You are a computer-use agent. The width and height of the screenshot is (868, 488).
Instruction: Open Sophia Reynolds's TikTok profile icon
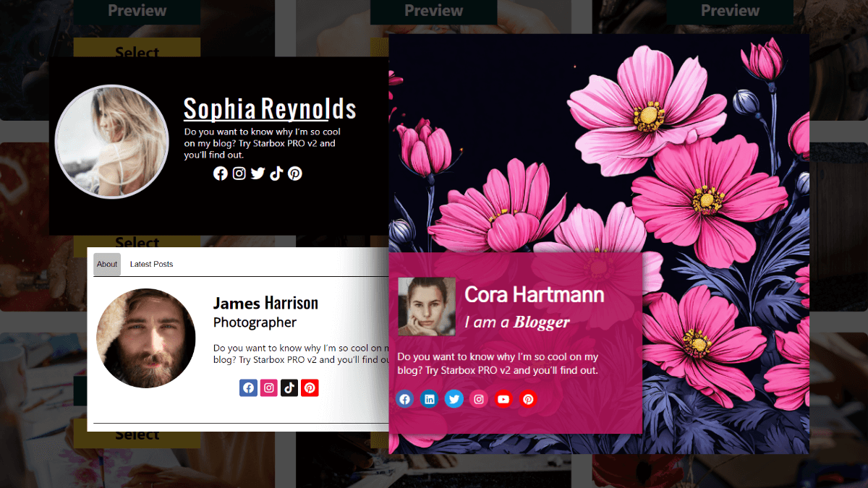point(276,174)
